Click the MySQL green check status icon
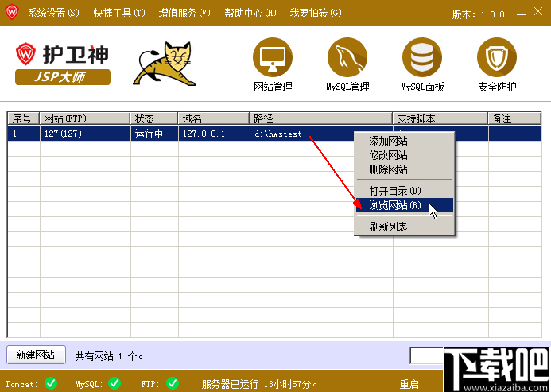 click(x=114, y=383)
